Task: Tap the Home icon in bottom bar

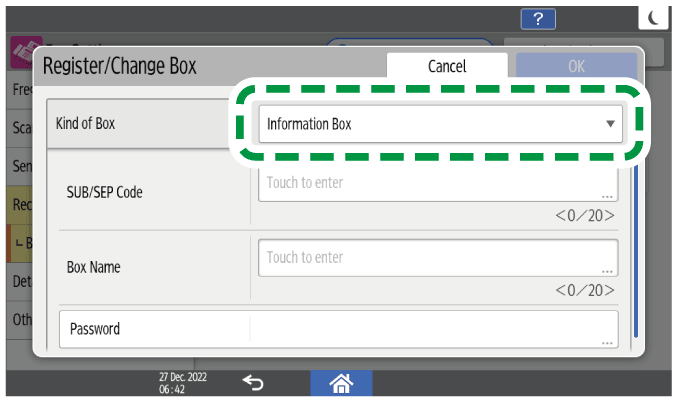Action: (x=340, y=381)
